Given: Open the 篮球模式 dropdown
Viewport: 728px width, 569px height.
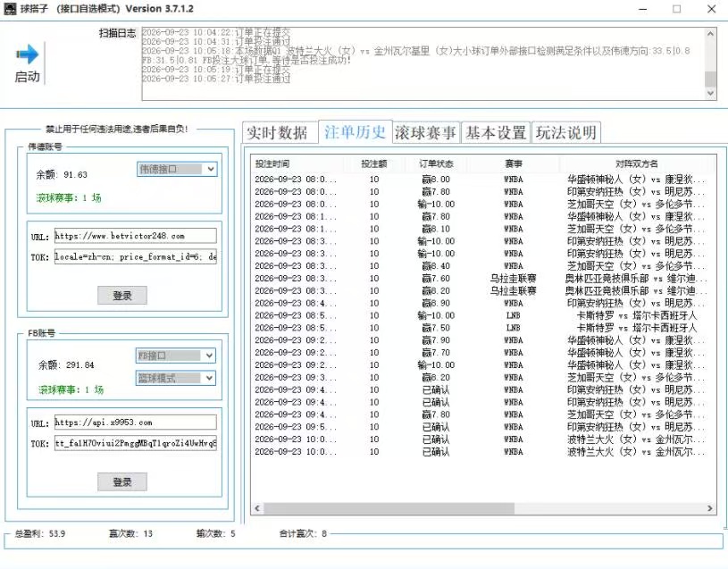Looking at the screenshot, I should [x=175, y=378].
